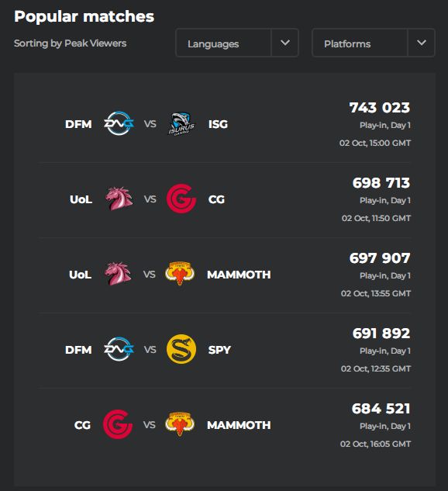Click UoL horse logo versus MAMMOTH
448x491 pixels.
pos(118,274)
